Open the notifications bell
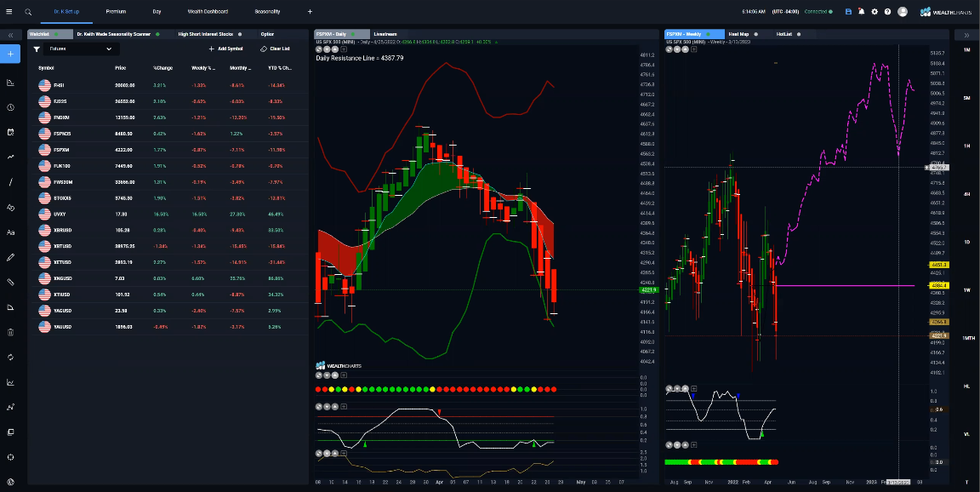The height and width of the screenshot is (492, 980). [x=861, y=11]
